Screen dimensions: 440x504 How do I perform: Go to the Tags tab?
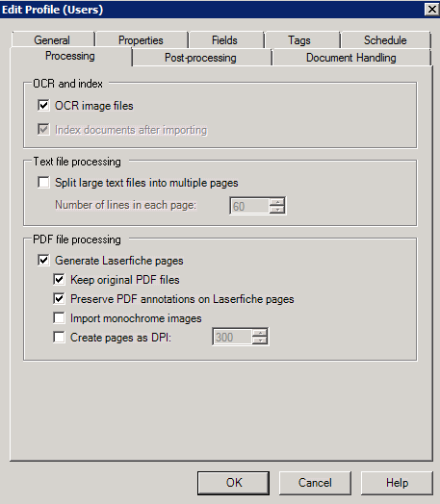tap(299, 40)
